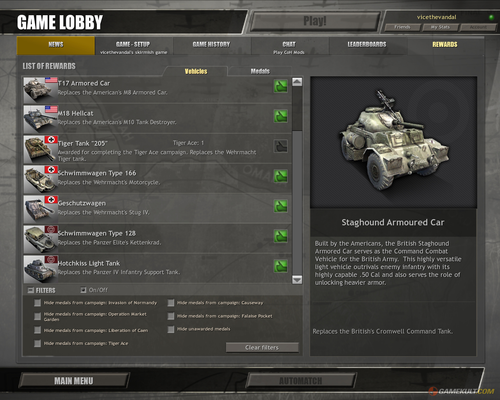Collapse the Filters section header
The image size is (500, 400).
(42, 290)
